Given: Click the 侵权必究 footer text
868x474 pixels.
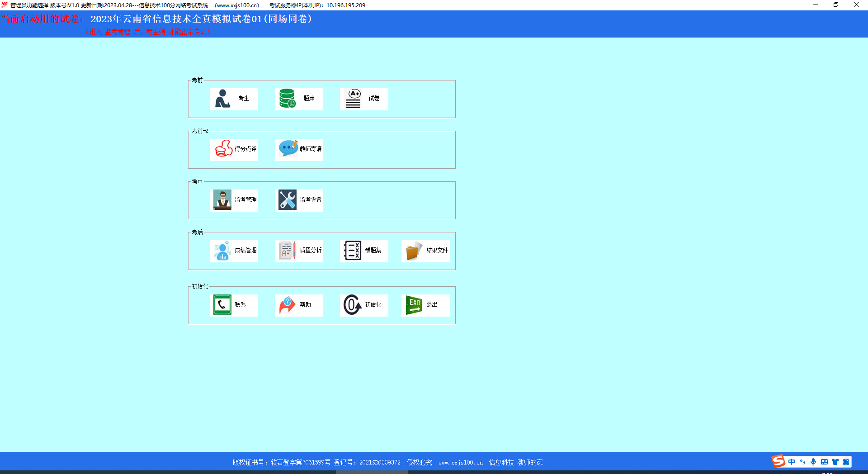Looking at the screenshot, I should point(419,462).
